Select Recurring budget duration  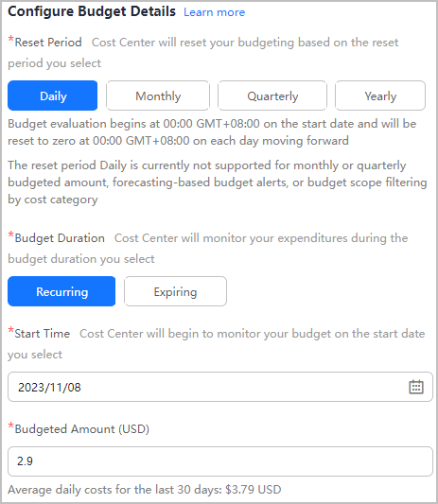coord(61,291)
